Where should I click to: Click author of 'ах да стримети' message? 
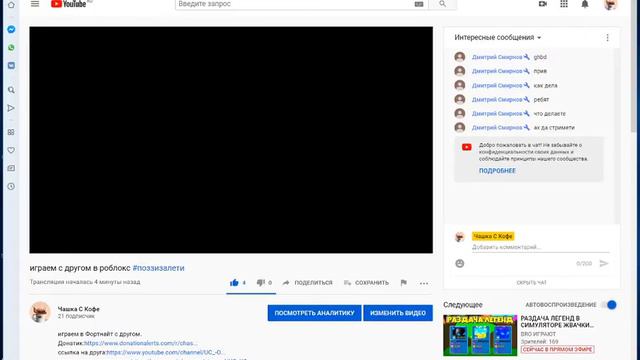pos(497,127)
